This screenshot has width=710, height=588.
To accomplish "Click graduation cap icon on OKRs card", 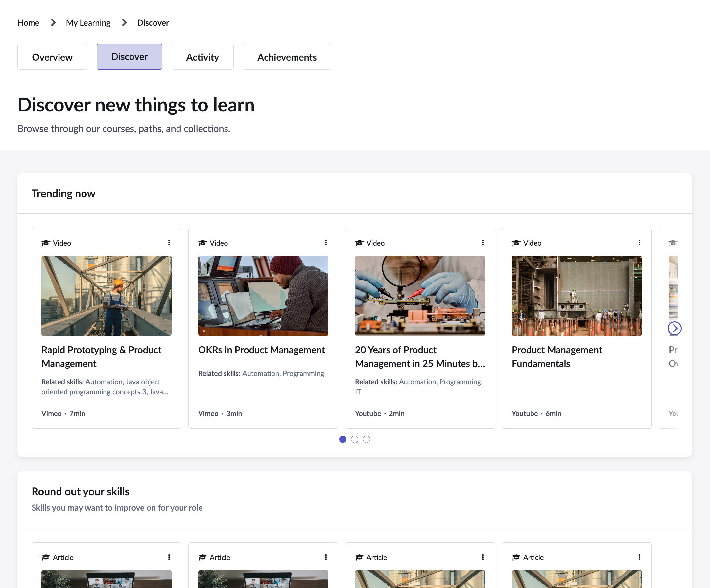I will coord(202,243).
